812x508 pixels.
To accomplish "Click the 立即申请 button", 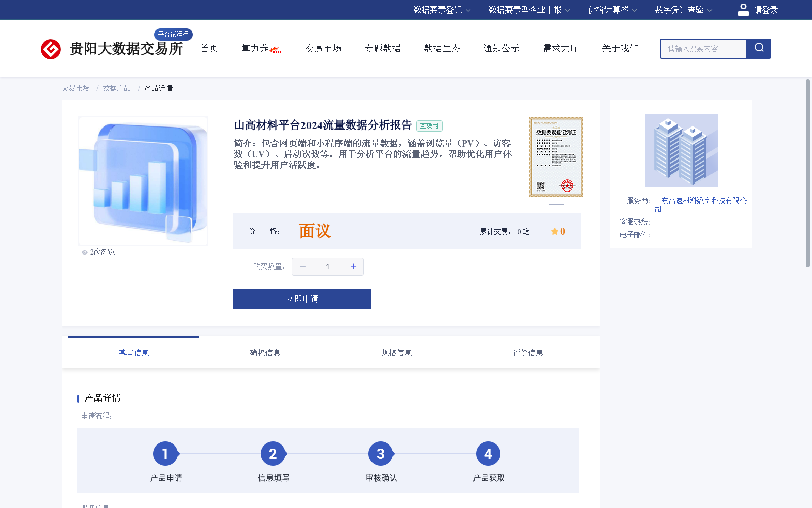I will 302,299.
